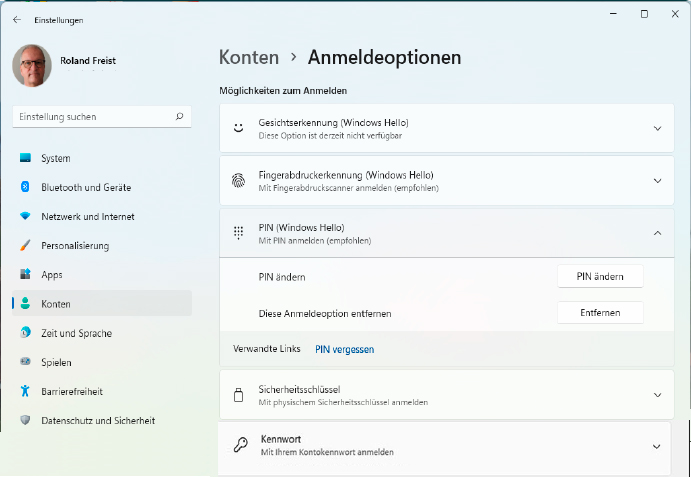The width and height of the screenshot is (691, 477).
Task: Click the Netzwerk und Internet wifi icon
Action: 25,216
